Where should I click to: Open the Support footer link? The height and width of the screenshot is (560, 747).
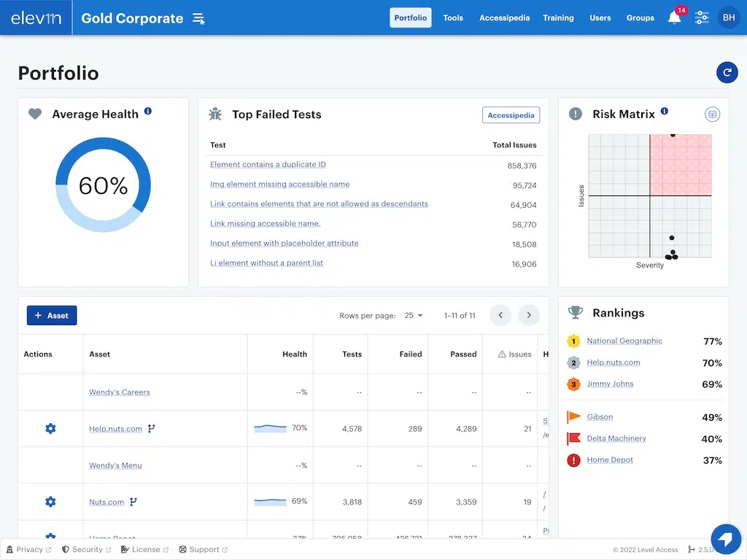coord(204,550)
